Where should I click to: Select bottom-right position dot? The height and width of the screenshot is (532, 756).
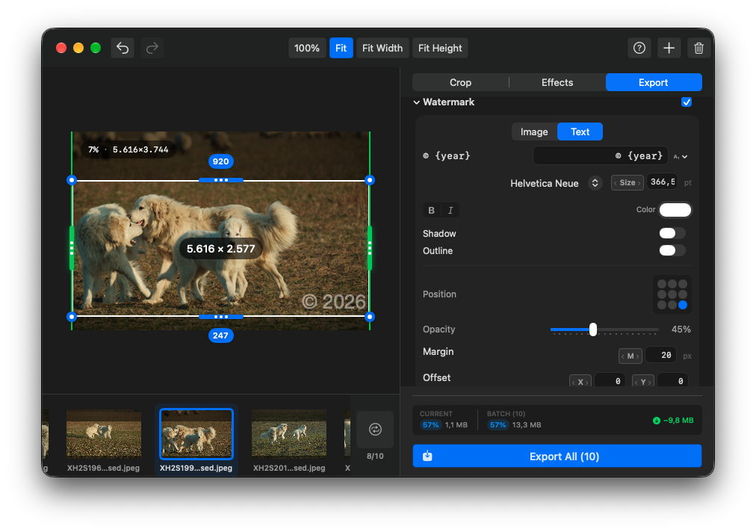coord(683,305)
